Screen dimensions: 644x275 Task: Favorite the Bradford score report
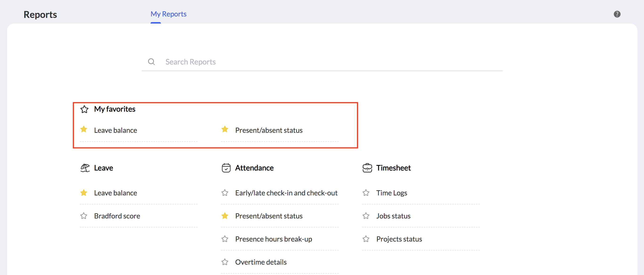point(84,216)
